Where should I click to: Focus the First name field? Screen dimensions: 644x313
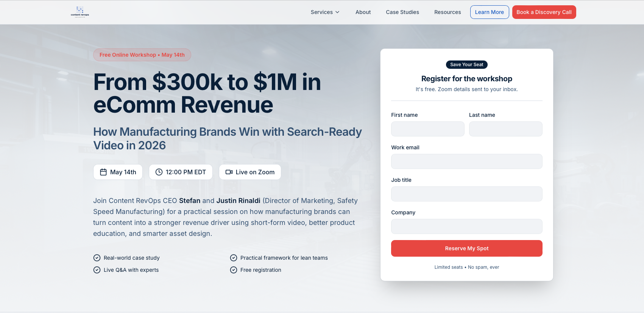[x=428, y=129]
